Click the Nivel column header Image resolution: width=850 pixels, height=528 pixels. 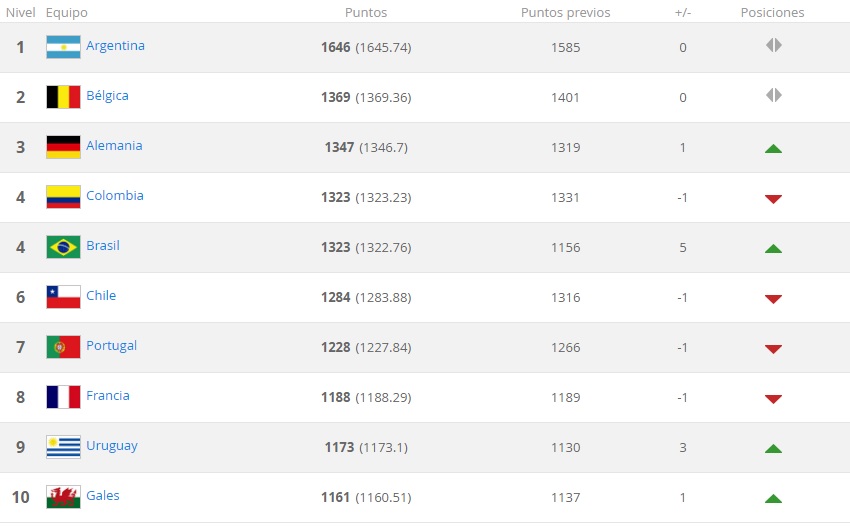21,13
